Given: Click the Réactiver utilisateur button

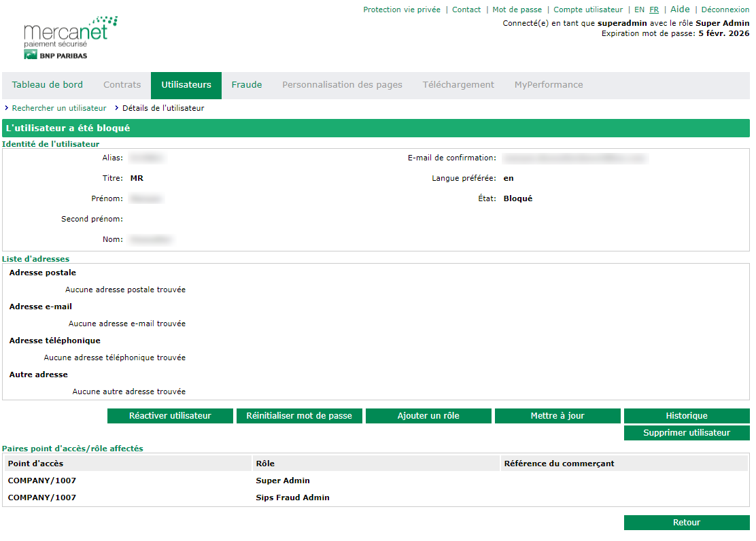Looking at the screenshot, I should (x=170, y=416).
